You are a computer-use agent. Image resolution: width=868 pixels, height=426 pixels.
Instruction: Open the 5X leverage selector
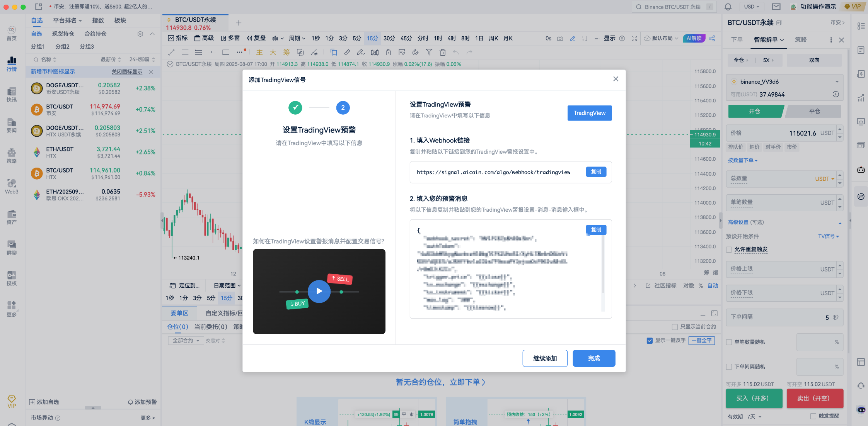[x=768, y=60]
